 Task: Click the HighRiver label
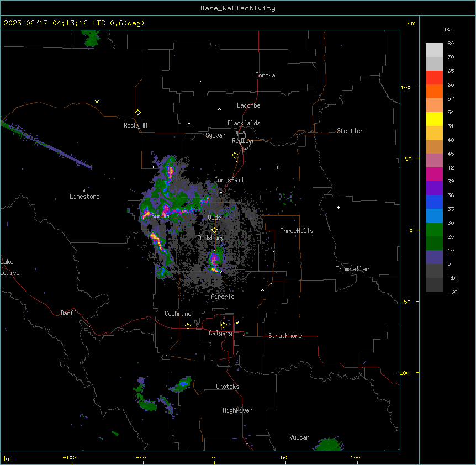point(237,410)
